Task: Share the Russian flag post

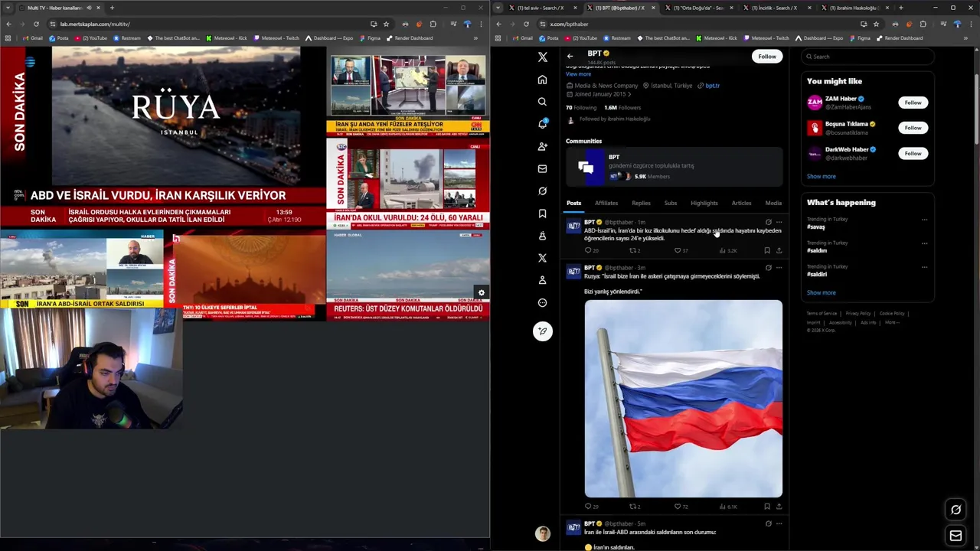Action: click(x=779, y=506)
